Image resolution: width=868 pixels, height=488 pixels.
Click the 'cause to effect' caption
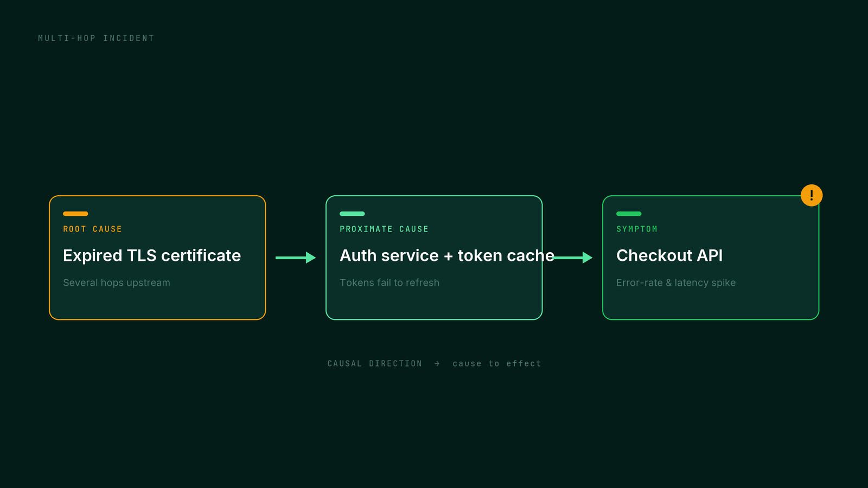(x=497, y=363)
